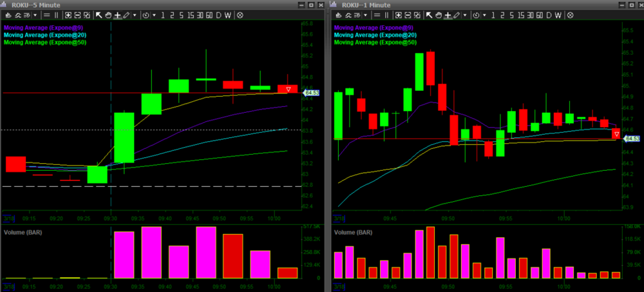This screenshot has height=292, width=644.
Task: Select crosshair tool in 1 Minute chart
Action: click(447, 14)
